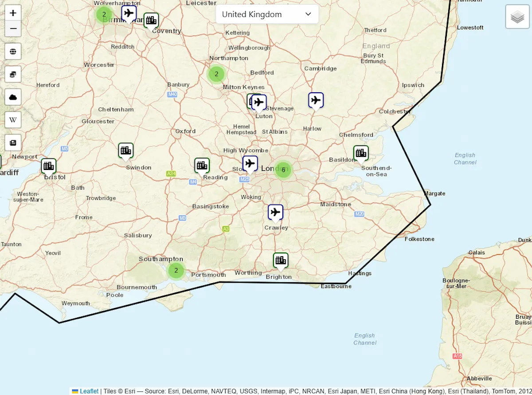
Task: Open the Wikipedia button
Action: tap(13, 120)
